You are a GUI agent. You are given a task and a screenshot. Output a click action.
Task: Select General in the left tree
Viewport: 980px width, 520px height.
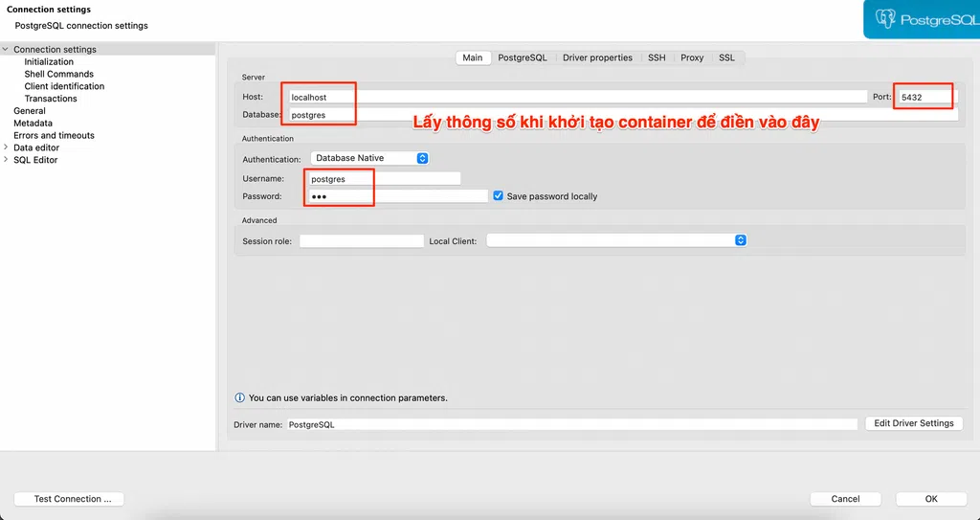(30, 111)
